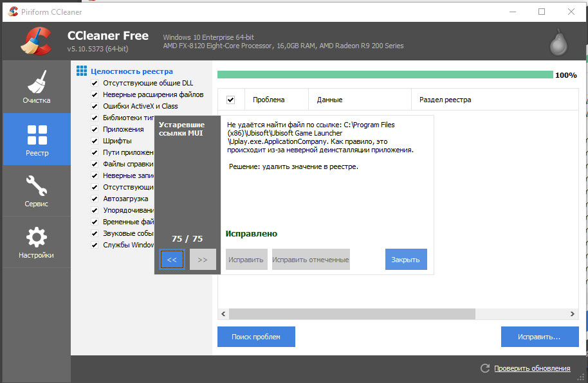Click the Windows 10 Enterprise 64-bit text

208,37
